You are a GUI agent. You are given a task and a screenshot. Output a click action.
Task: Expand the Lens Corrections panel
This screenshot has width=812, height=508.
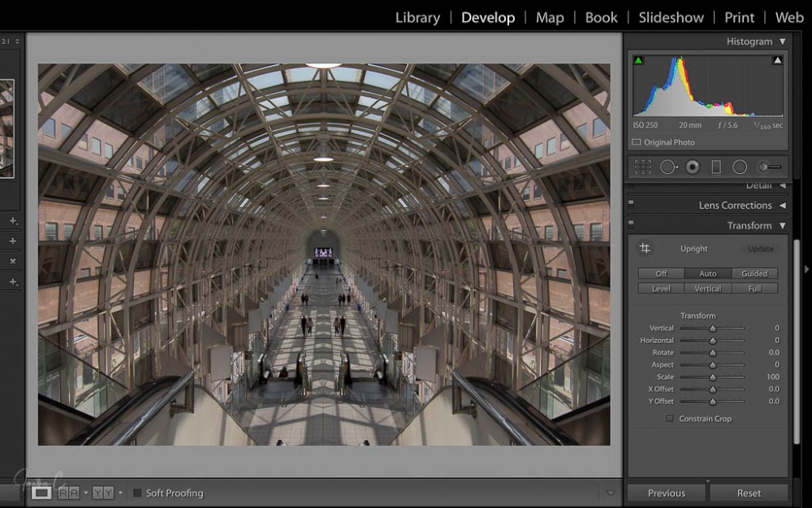[782, 206]
